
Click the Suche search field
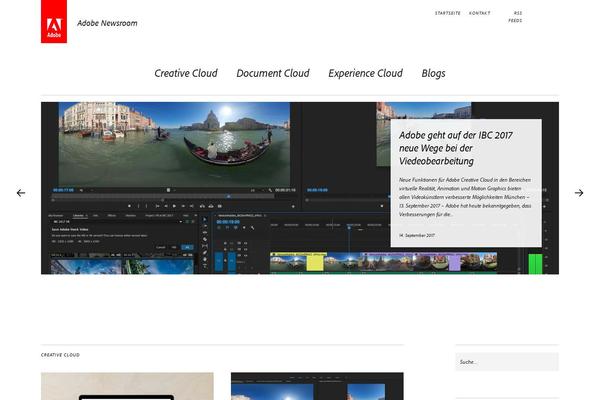point(507,362)
